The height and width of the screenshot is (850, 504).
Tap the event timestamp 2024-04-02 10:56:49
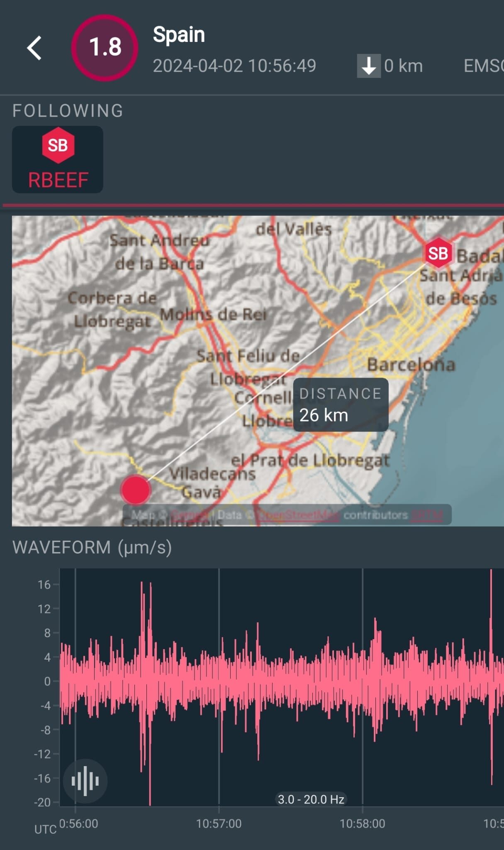(234, 66)
